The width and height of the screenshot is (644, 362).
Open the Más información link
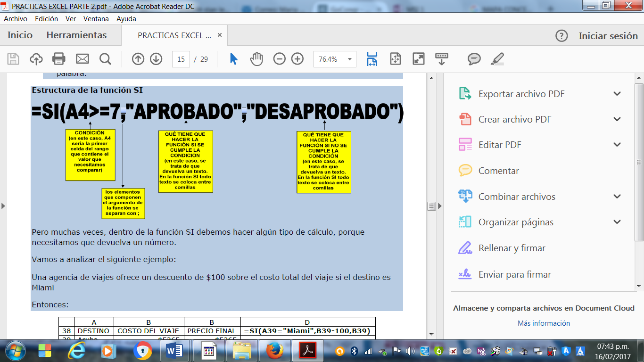pyautogui.click(x=544, y=323)
